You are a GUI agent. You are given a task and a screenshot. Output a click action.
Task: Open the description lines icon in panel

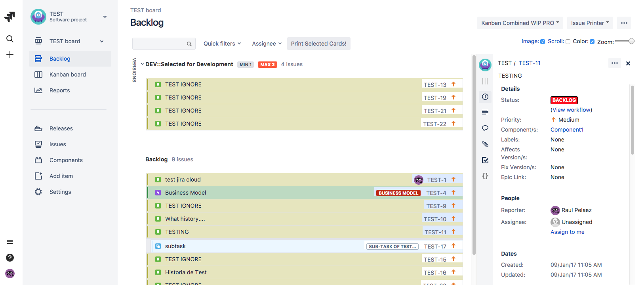(x=485, y=113)
